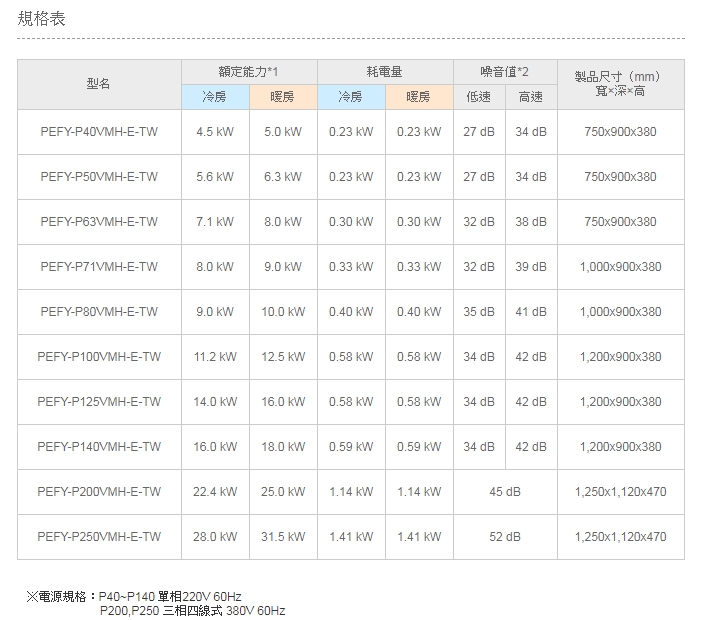Click the 噪音值*2 header cell
Image resolution: width=704 pixels, height=620 pixels.
tap(505, 72)
